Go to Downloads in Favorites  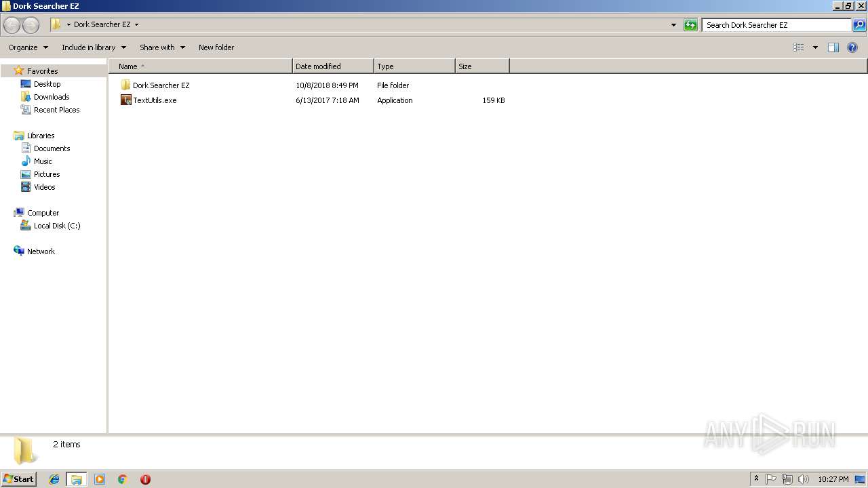pos(51,97)
